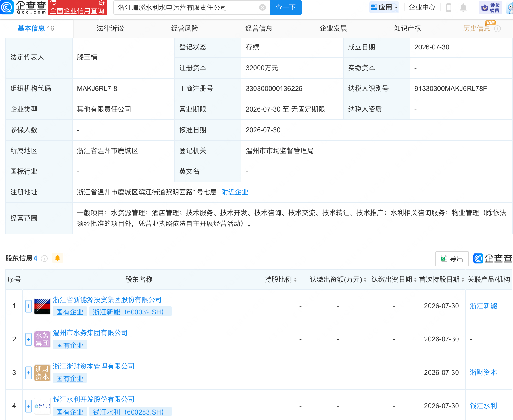Open 附近企业 link
Image resolution: width=513 pixels, height=420 pixels.
coord(235,192)
